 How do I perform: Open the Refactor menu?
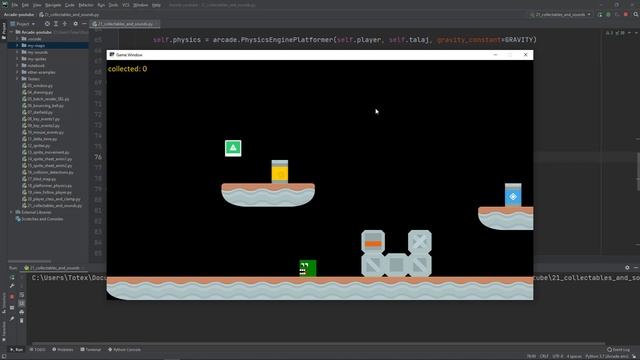click(86, 5)
